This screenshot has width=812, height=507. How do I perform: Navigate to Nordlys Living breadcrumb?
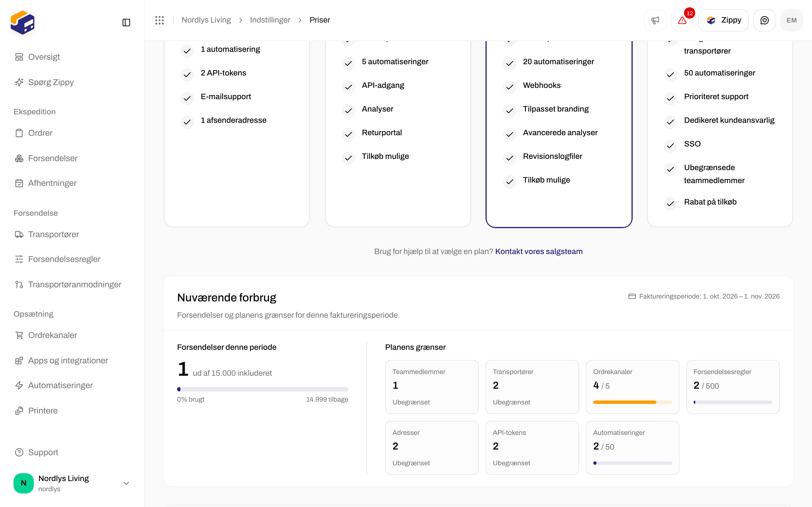(206, 20)
